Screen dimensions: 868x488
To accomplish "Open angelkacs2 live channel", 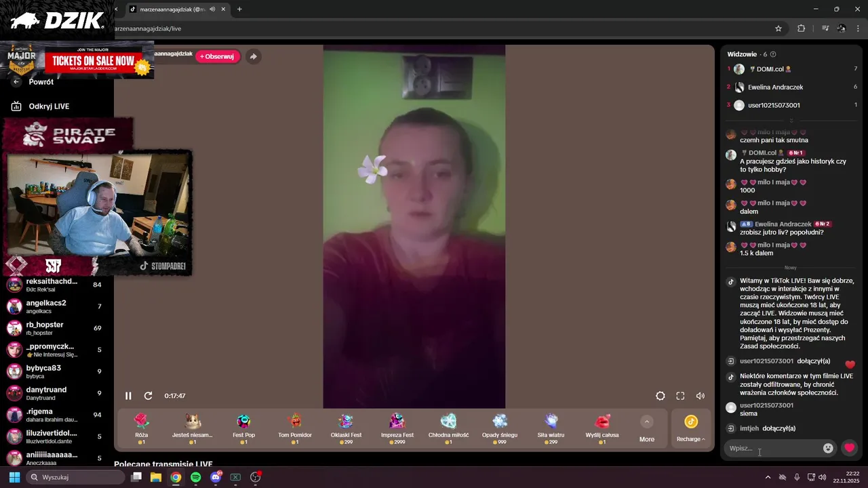I will pos(54,306).
